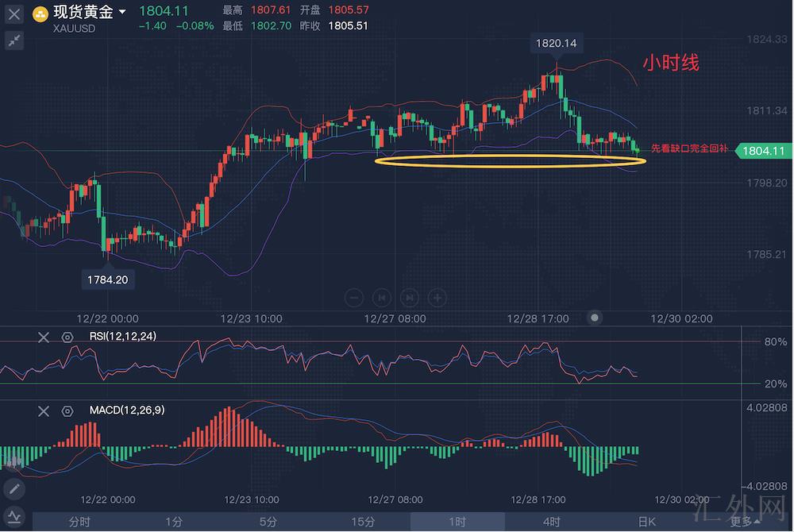Close the chart with the top-left X icon
The height and width of the screenshot is (532, 794).
click(x=13, y=14)
